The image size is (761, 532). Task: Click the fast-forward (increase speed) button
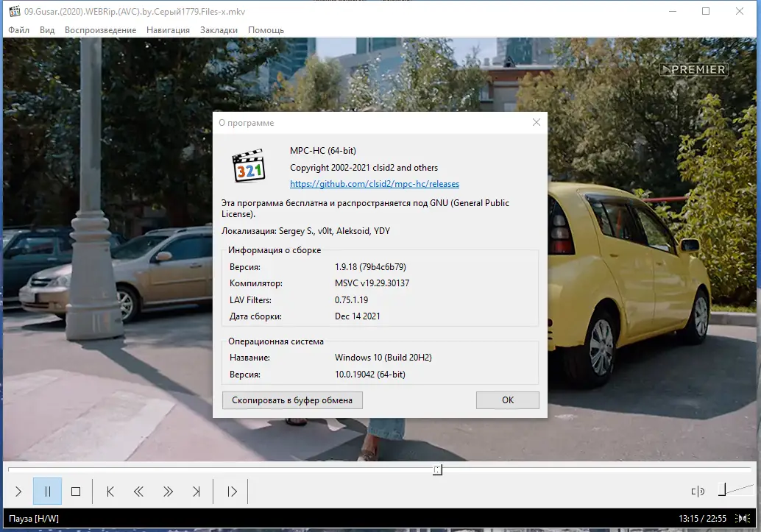168,492
